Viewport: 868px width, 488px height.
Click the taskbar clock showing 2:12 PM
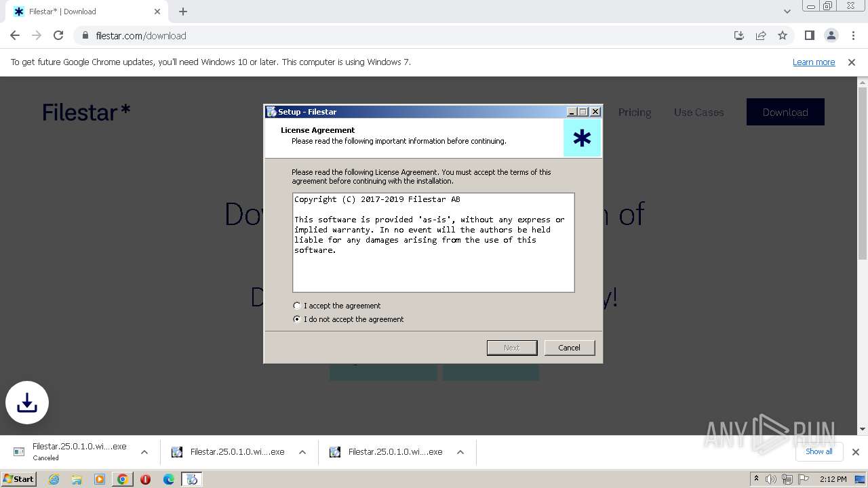(x=833, y=479)
